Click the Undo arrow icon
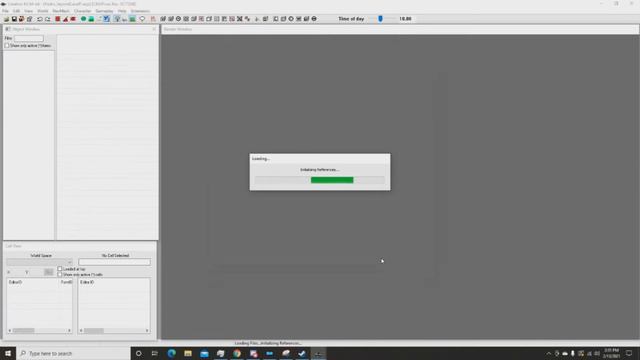 tap(40, 19)
